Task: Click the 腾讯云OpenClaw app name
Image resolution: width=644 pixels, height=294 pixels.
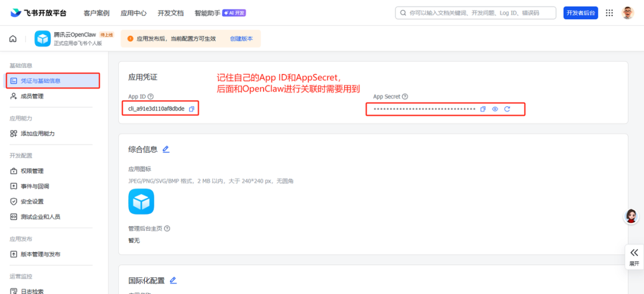Action: (x=75, y=35)
